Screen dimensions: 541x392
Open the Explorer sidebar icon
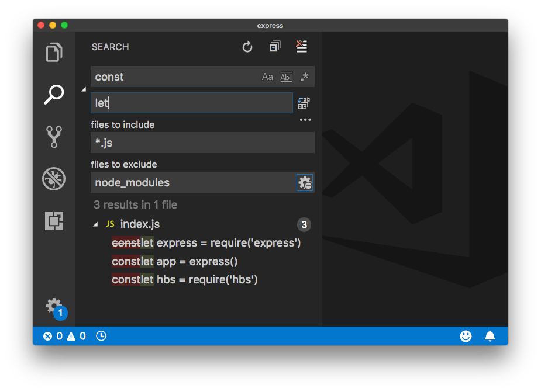53,53
